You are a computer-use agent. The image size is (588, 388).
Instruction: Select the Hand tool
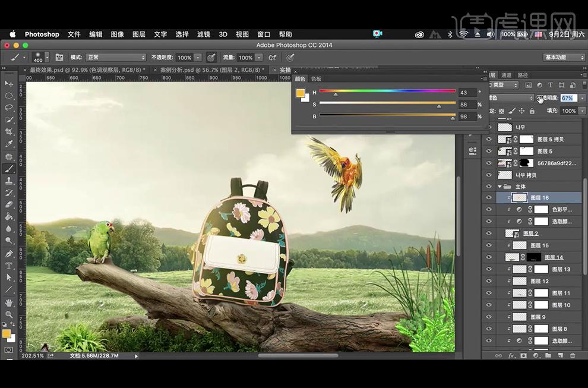9,302
